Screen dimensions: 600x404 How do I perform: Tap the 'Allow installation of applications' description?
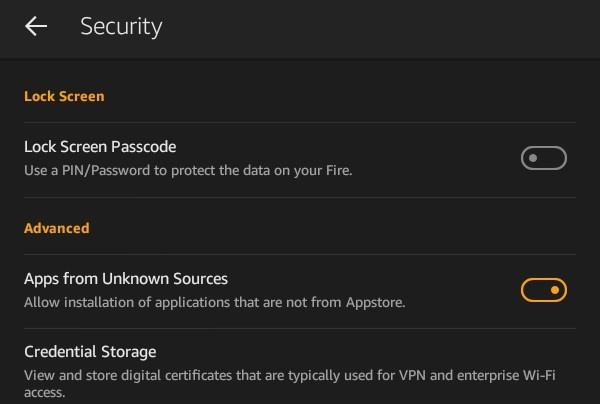[x=214, y=301]
